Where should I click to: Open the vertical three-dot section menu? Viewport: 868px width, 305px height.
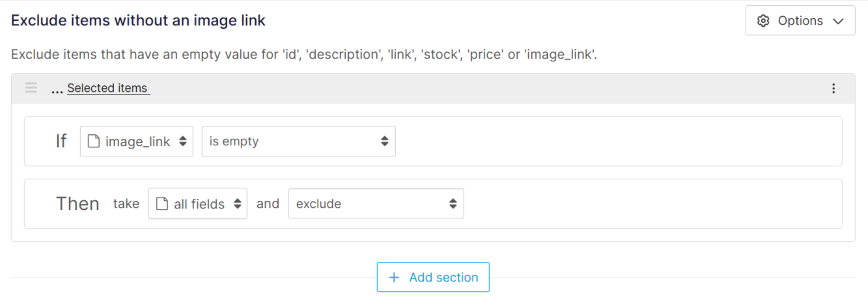pos(833,88)
